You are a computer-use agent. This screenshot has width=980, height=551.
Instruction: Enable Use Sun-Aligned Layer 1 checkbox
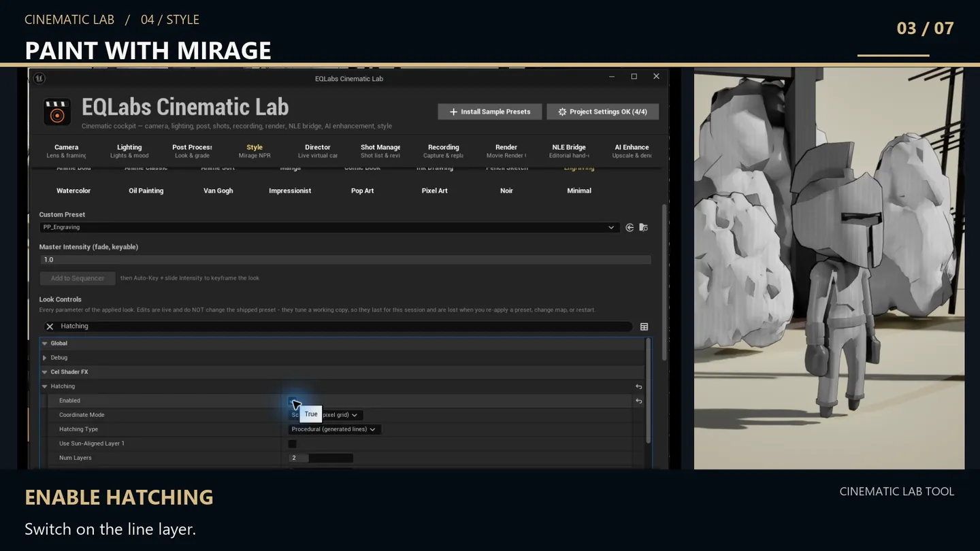tap(293, 444)
